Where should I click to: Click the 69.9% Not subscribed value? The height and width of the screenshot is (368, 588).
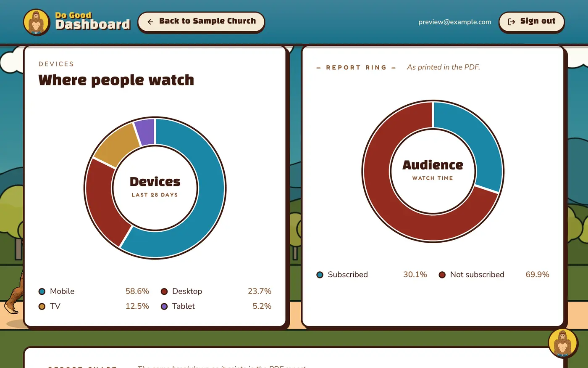pyautogui.click(x=537, y=275)
